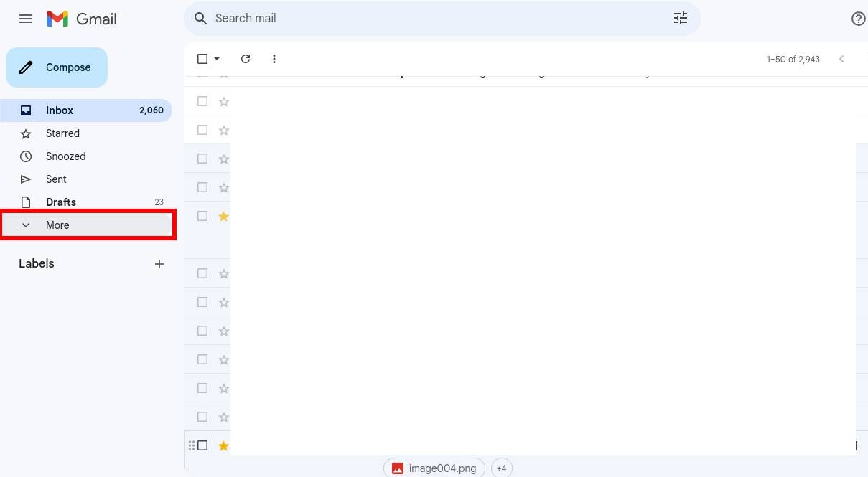Viewport: 868px width, 477px height.
Task: Select the first email checkbox
Action: click(x=202, y=101)
